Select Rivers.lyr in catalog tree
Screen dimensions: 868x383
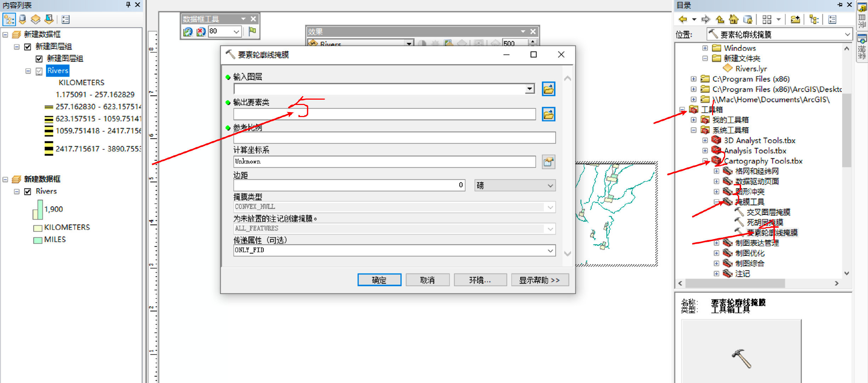coord(751,68)
